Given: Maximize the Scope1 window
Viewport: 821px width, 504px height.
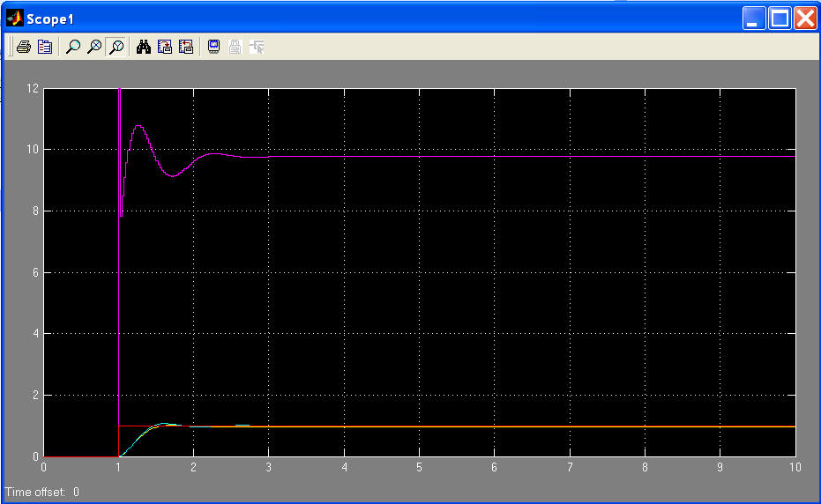Looking at the screenshot, I should tap(780, 19).
